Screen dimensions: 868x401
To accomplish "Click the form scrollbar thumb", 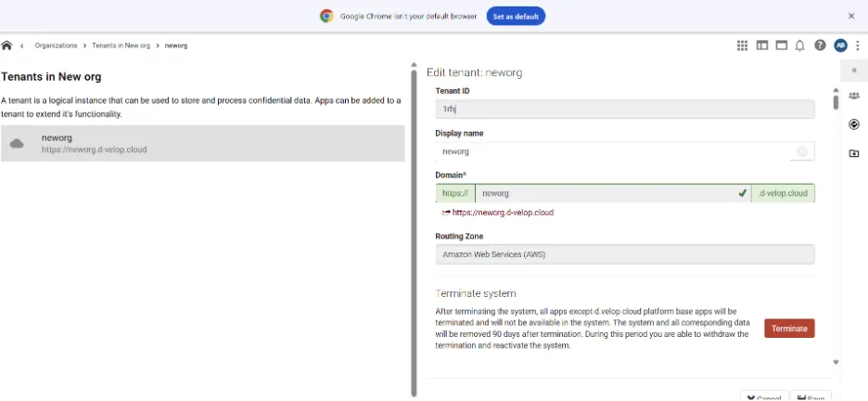I will click(x=836, y=102).
